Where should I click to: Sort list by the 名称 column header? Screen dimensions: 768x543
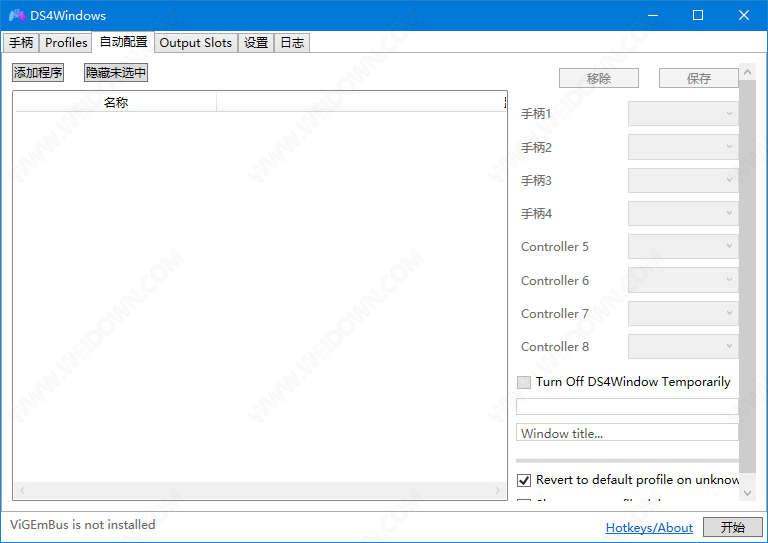pos(116,102)
